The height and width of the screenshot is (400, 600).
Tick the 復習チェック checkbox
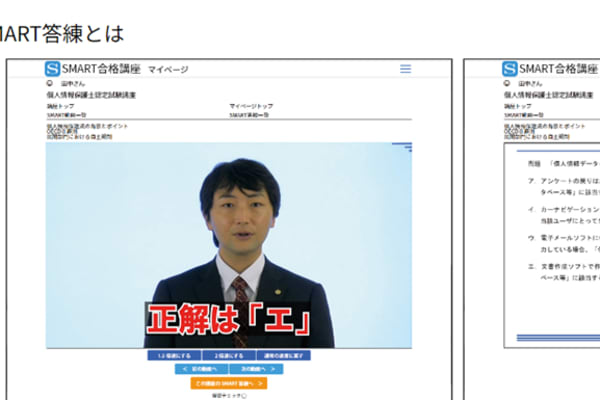[x=243, y=395]
